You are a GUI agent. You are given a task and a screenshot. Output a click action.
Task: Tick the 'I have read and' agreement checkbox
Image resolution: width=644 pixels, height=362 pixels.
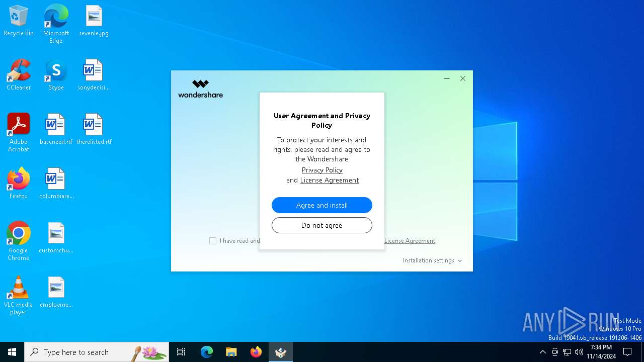(213, 241)
